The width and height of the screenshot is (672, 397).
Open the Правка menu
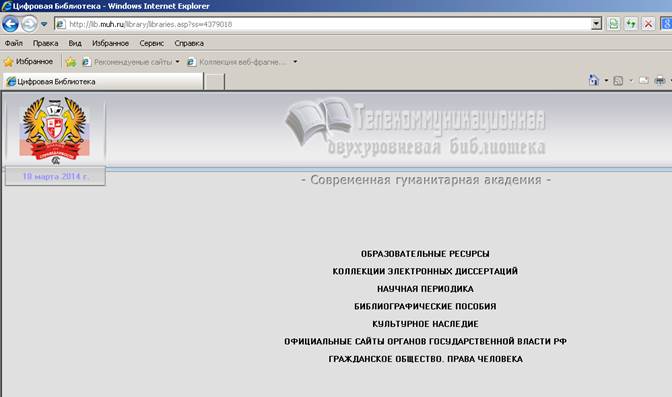click(x=45, y=43)
